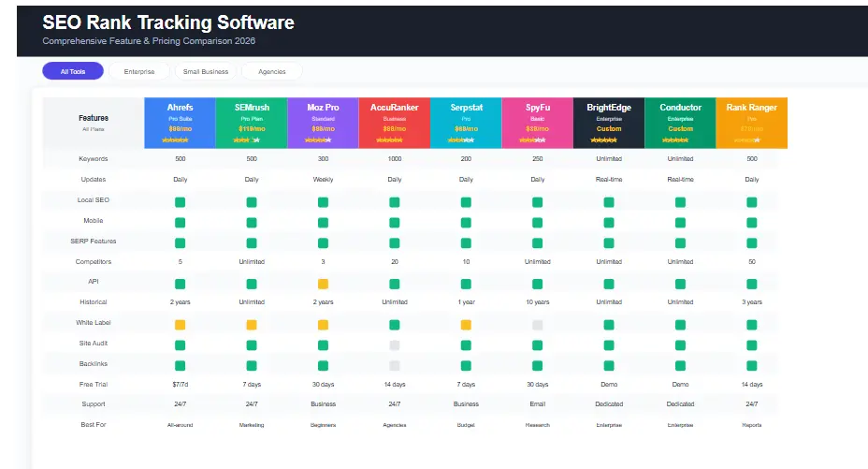Click the gray Backlinks indicator for AccuRanker
This screenshot has width=868, height=469.
(394, 366)
